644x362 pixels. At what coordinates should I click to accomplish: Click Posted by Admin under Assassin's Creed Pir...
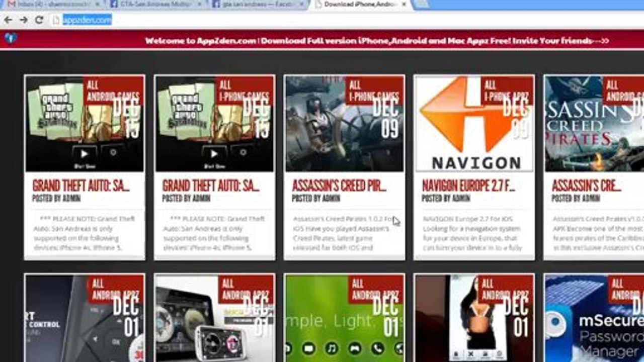coord(316,199)
